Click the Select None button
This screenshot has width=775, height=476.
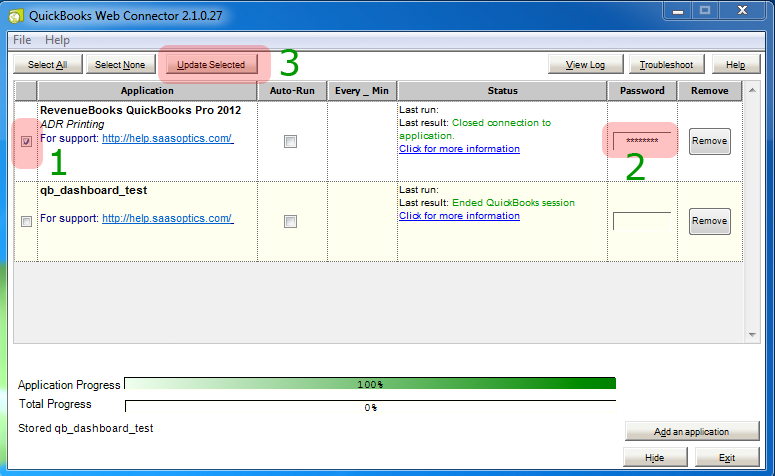pos(120,65)
